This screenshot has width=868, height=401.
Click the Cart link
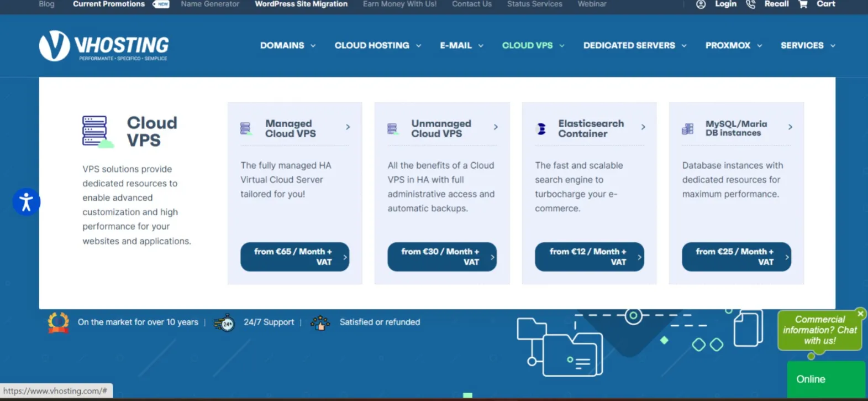coord(826,4)
